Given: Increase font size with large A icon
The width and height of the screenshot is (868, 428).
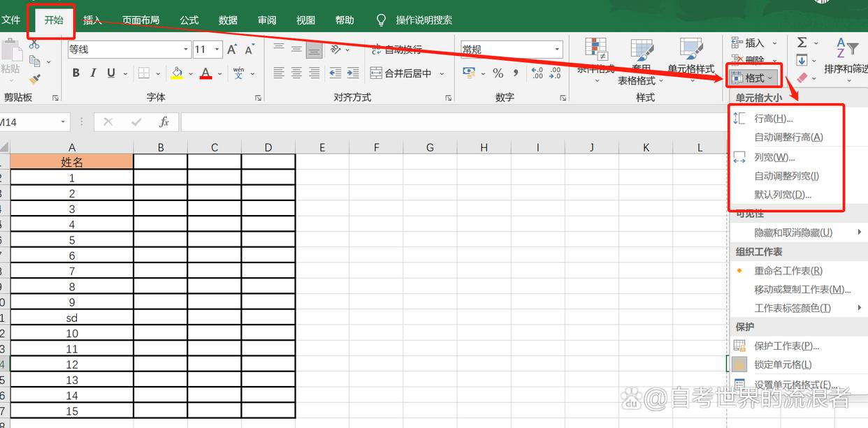Looking at the screenshot, I should point(232,50).
